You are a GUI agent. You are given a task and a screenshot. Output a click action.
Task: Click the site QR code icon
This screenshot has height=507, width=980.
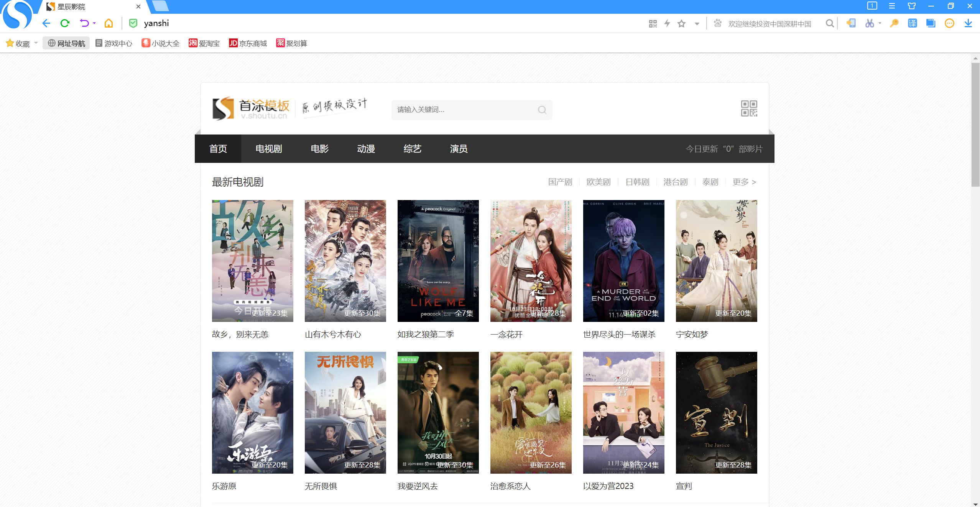(x=749, y=108)
